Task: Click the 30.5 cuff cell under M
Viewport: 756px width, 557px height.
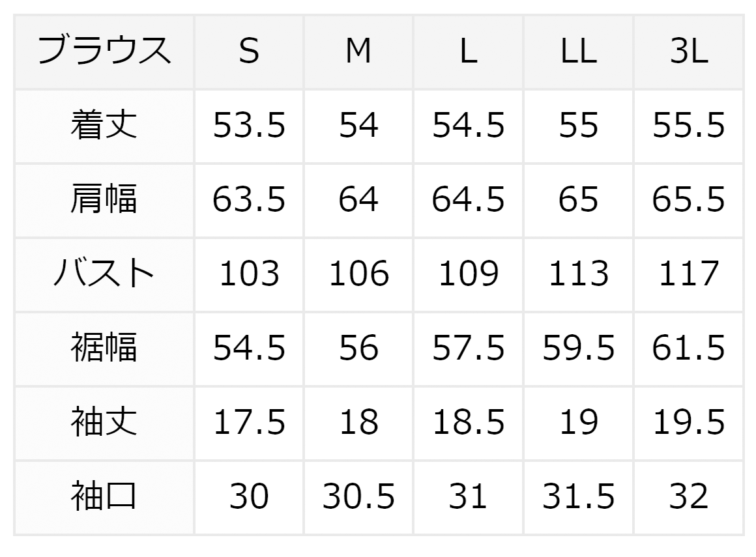Action: [x=358, y=497]
